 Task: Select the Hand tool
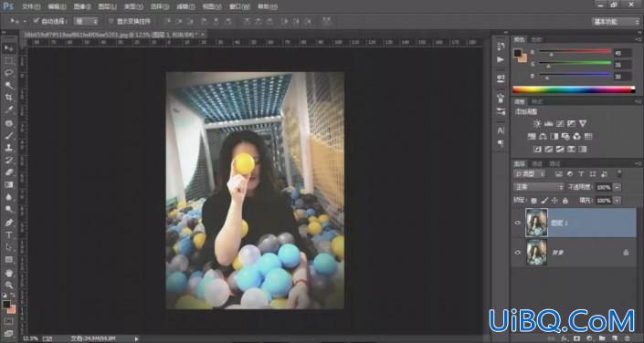coord(8,273)
